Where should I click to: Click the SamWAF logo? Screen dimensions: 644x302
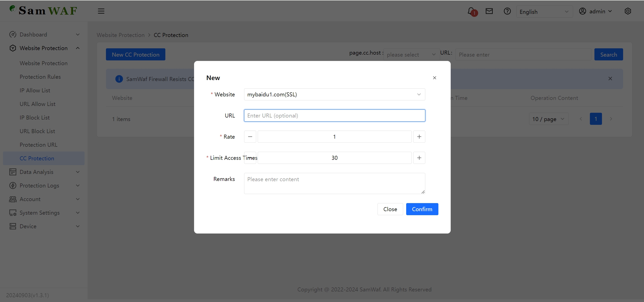click(x=43, y=11)
